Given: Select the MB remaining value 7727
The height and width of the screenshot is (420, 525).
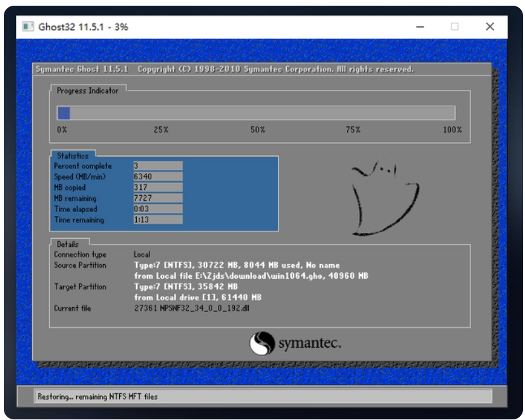Looking at the screenshot, I should [158, 198].
